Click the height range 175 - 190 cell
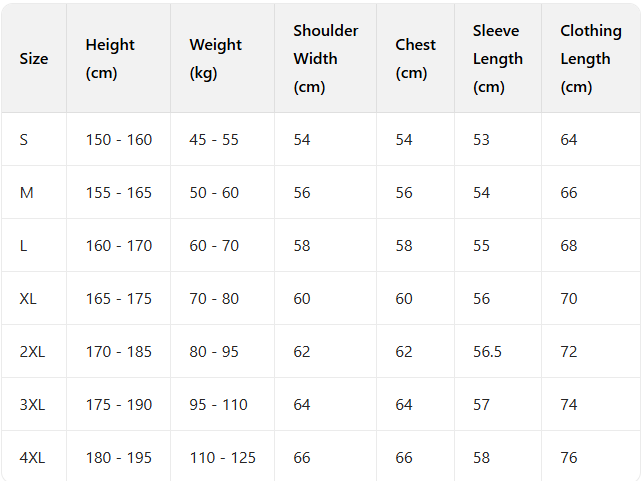The height and width of the screenshot is (481, 643). (x=119, y=405)
